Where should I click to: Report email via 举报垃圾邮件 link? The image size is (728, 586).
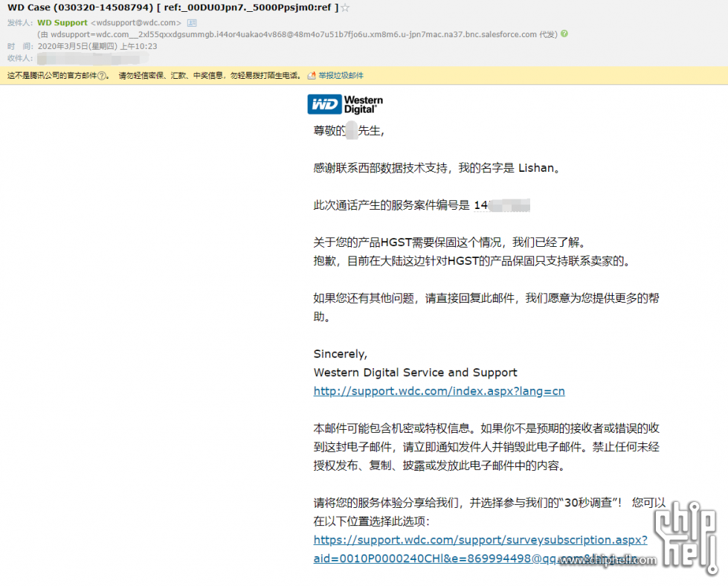(x=341, y=76)
